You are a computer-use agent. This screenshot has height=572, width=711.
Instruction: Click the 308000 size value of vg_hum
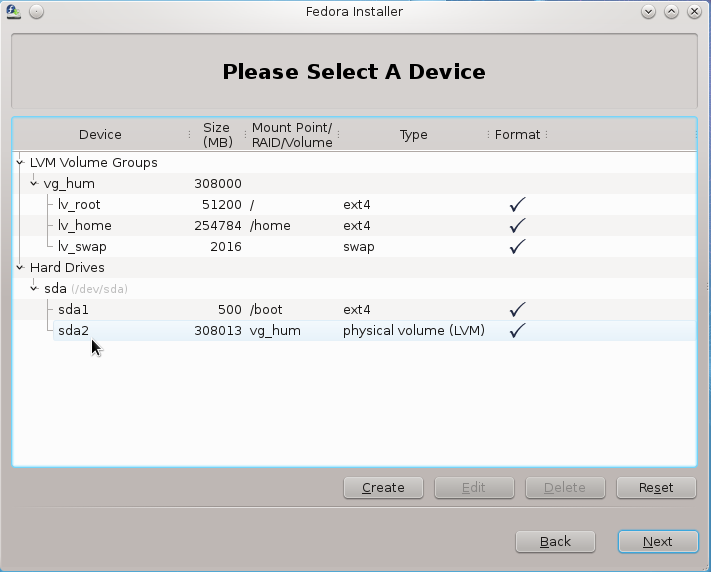point(218,184)
